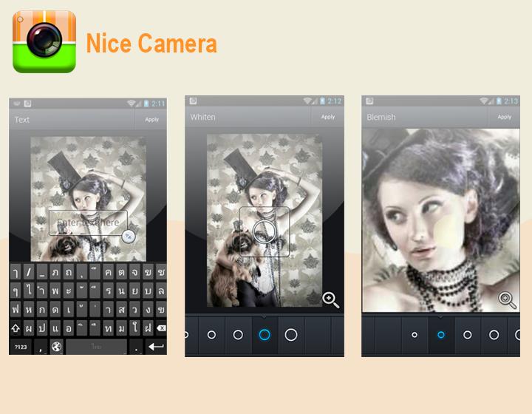Select the blue highlighted brush size in Whiten

[x=265, y=335]
